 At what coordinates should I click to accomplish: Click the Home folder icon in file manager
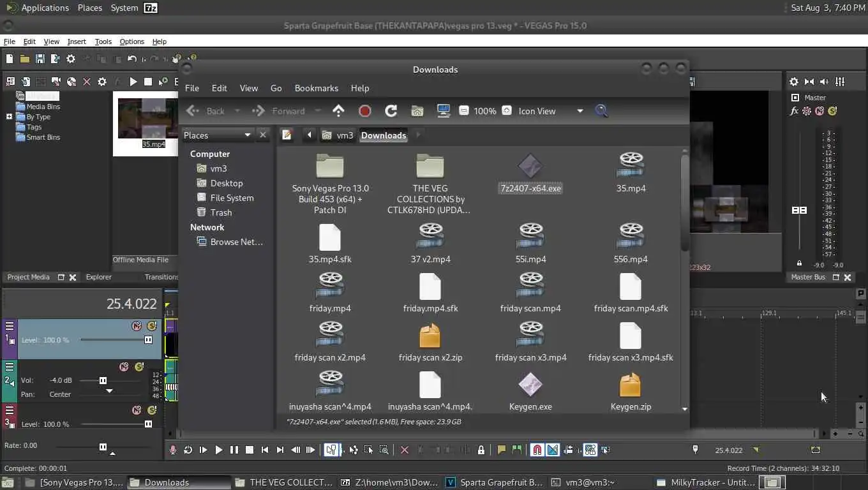(x=417, y=111)
